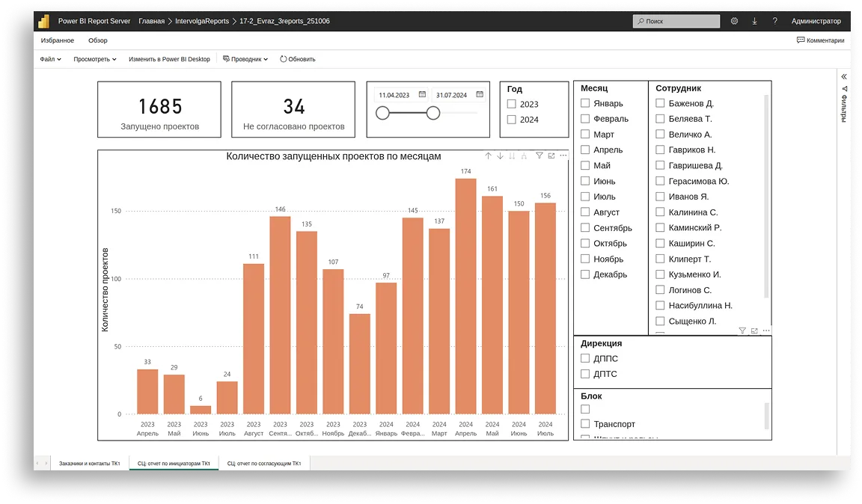This screenshot has width=862, height=504.
Task: Collapse the Фильтры pane with double chevron
Action: 844,76
